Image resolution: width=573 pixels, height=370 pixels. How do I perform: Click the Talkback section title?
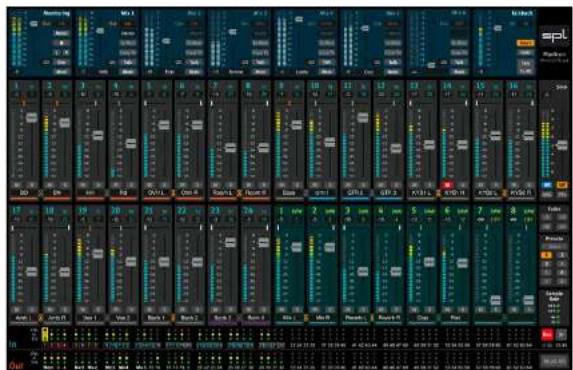522,13
